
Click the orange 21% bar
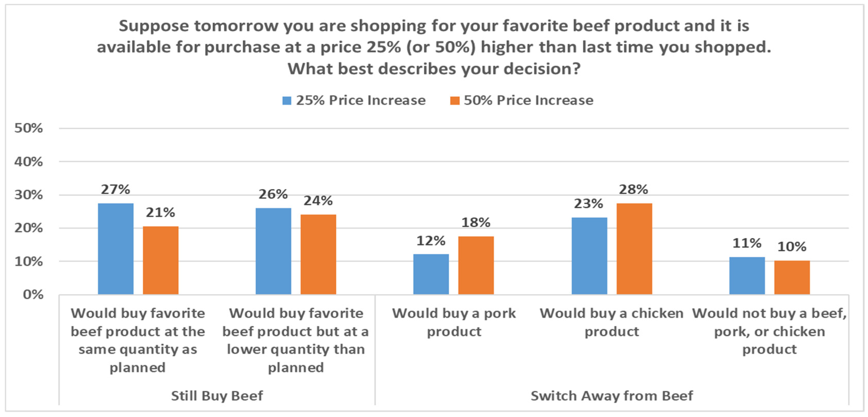(x=161, y=260)
